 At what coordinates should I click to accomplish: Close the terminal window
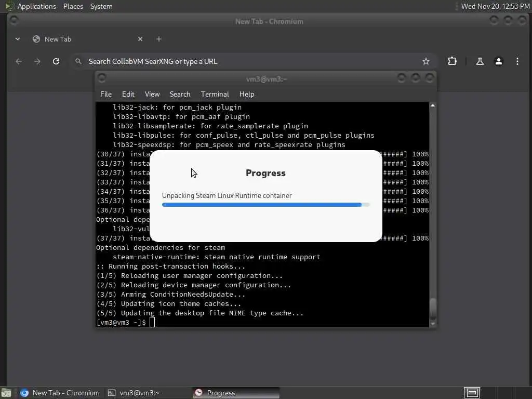click(x=430, y=78)
